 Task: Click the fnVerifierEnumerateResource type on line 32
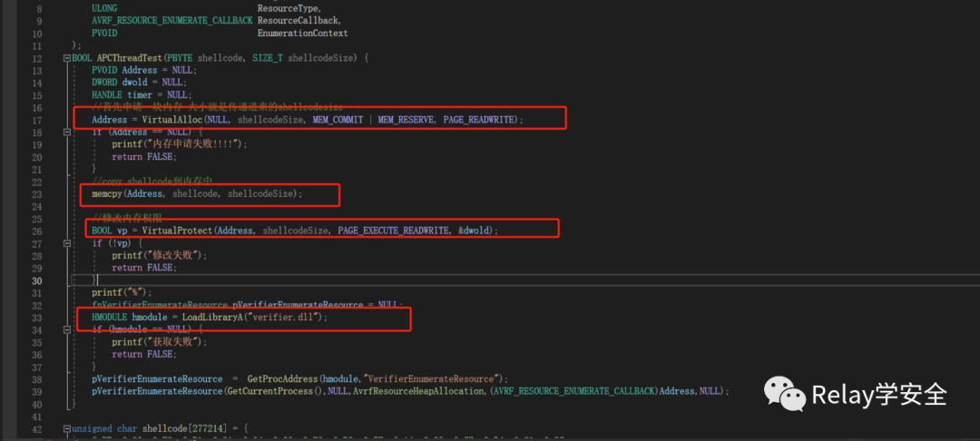(160, 305)
